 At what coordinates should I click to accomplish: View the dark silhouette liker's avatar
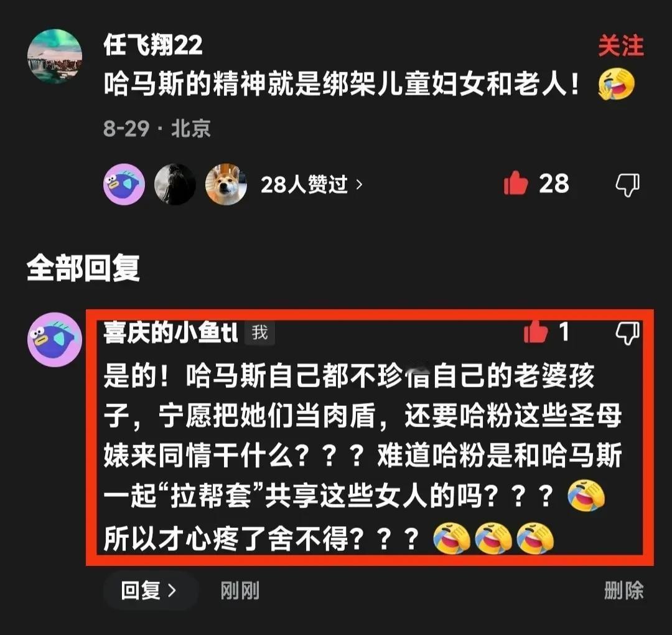(x=175, y=184)
